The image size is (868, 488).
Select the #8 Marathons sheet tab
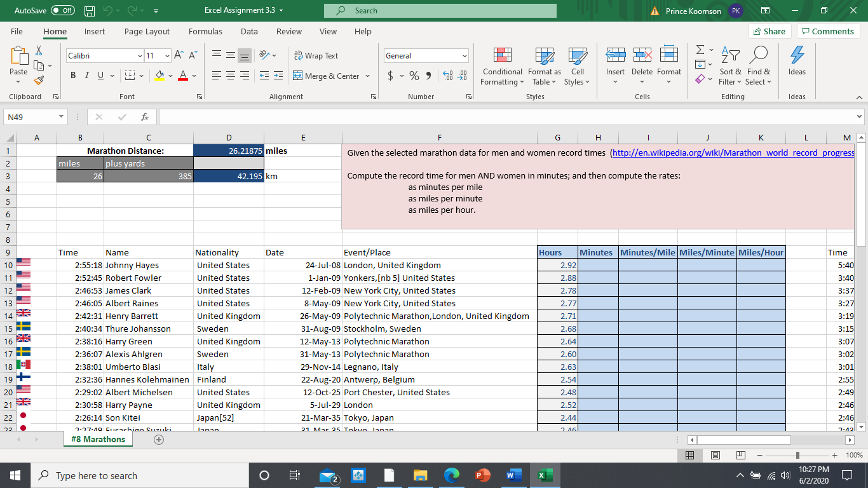[x=97, y=438]
